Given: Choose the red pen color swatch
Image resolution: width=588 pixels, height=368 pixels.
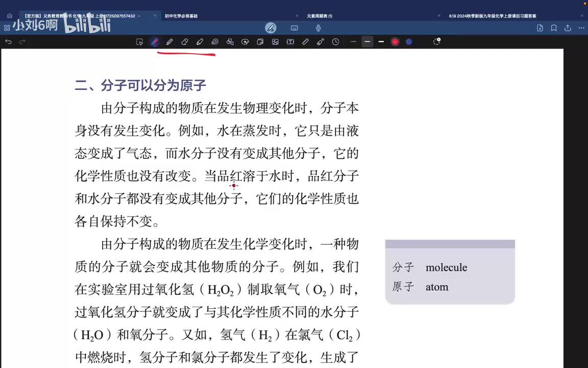Looking at the screenshot, I should (395, 42).
